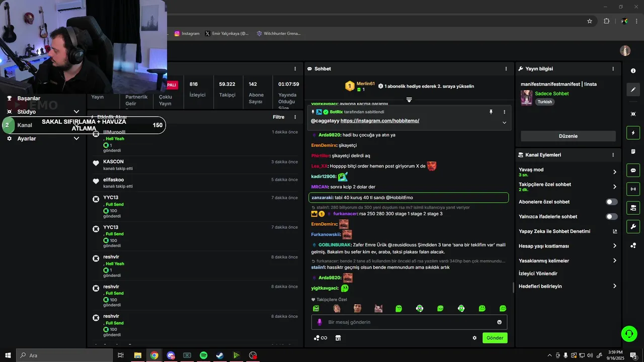
Task: Click the Gönder send button
Action: [495, 338]
